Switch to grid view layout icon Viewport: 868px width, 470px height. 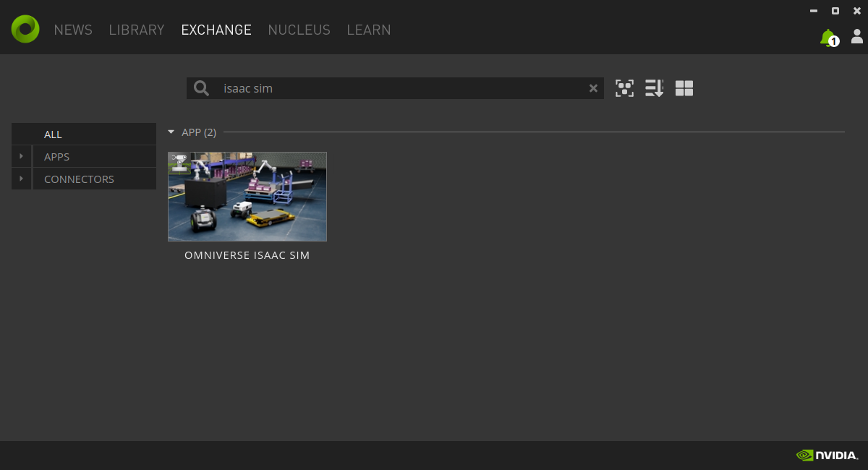[x=684, y=88]
